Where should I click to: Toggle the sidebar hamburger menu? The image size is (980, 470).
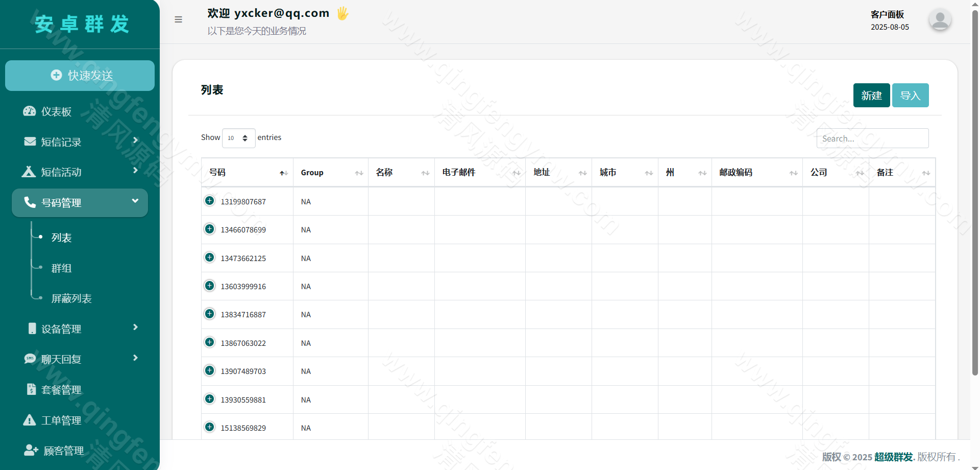coord(178,19)
